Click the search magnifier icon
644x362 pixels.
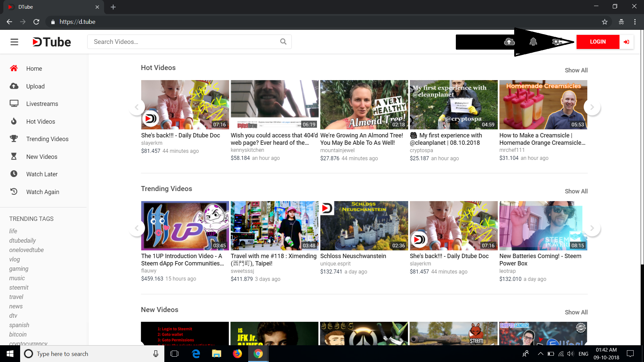[283, 41]
